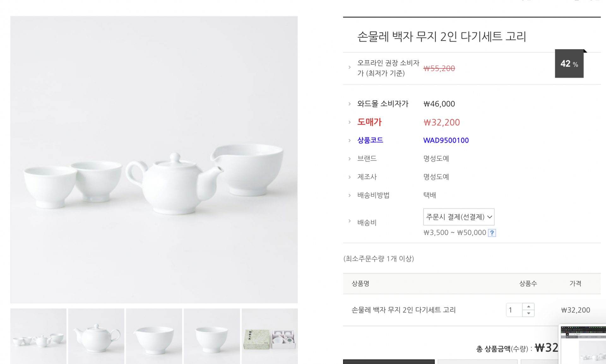This screenshot has height=364, width=606.
Task: Click the 명성도예 brand name beside 브랜드
Action: pyautogui.click(x=436, y=159)
